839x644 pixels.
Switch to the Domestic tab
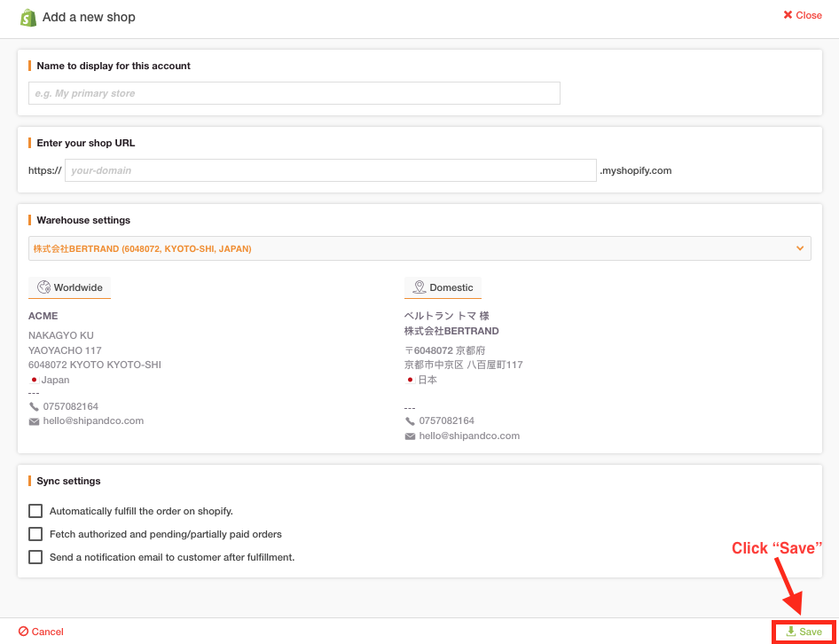click(443, 287)
